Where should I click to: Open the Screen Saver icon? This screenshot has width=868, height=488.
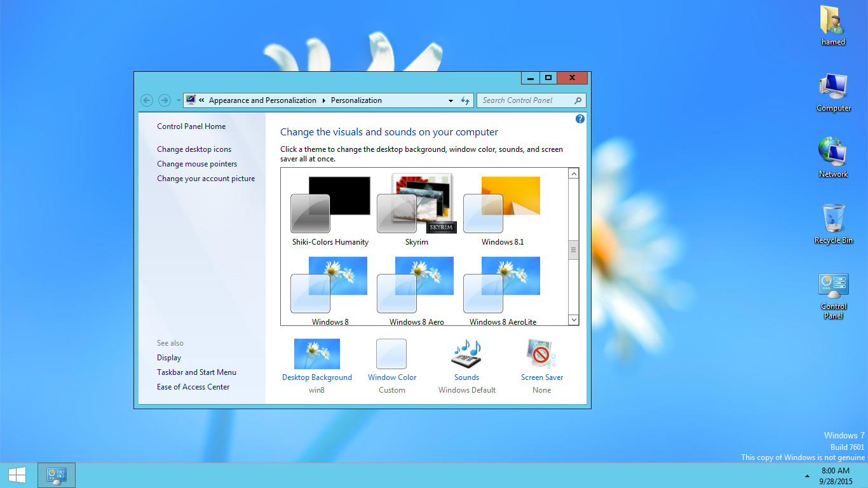click(x=541, y=354)
